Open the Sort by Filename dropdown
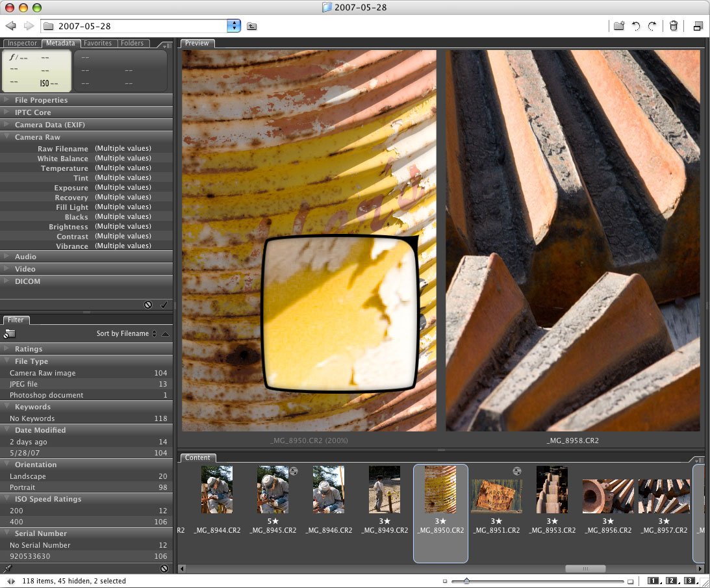Image resolution: width=710 pixels, height=588 pixels. [126, 333]
